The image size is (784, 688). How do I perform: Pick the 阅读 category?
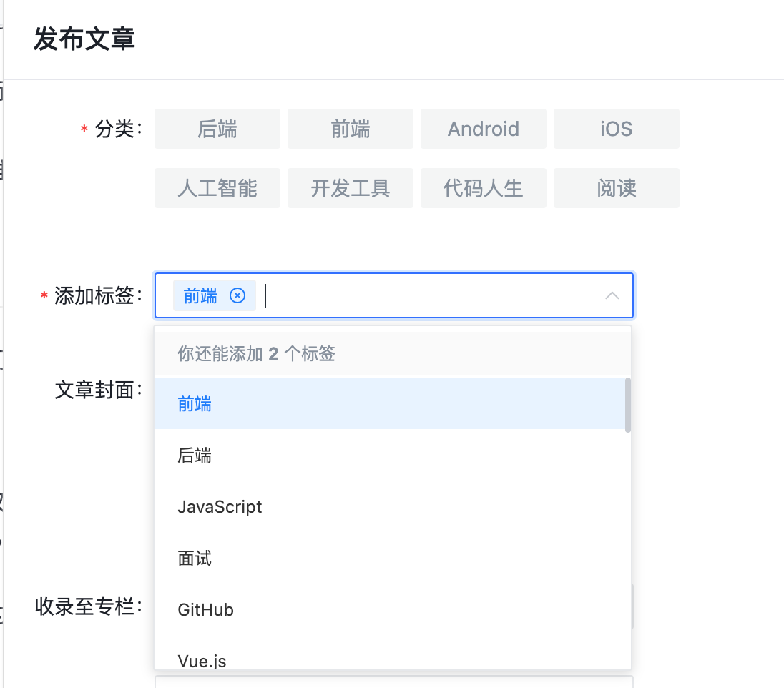pyautogui.click(x=617, y=188)
